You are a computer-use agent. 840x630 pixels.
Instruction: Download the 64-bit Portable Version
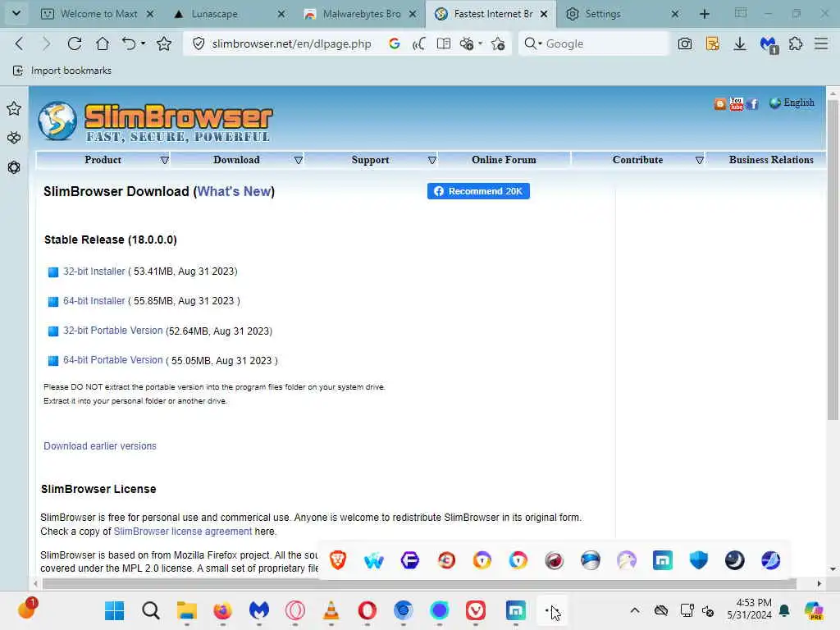pos(112,359)
